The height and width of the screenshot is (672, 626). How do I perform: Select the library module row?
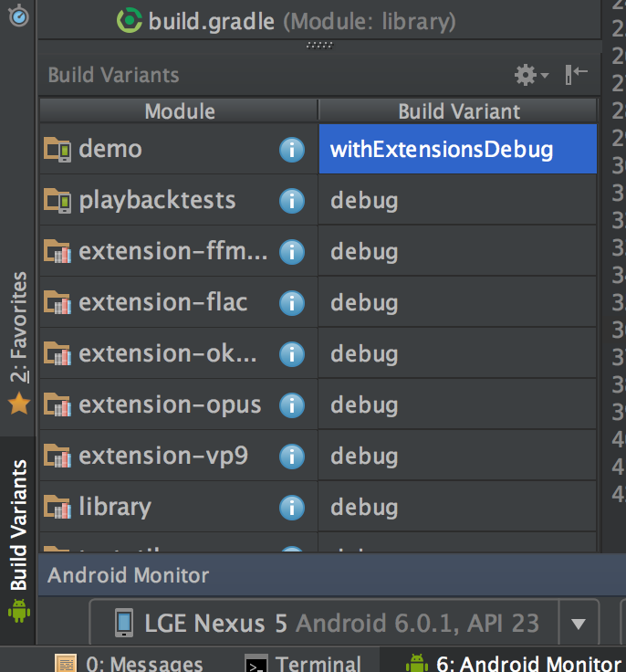pos(179,507)
